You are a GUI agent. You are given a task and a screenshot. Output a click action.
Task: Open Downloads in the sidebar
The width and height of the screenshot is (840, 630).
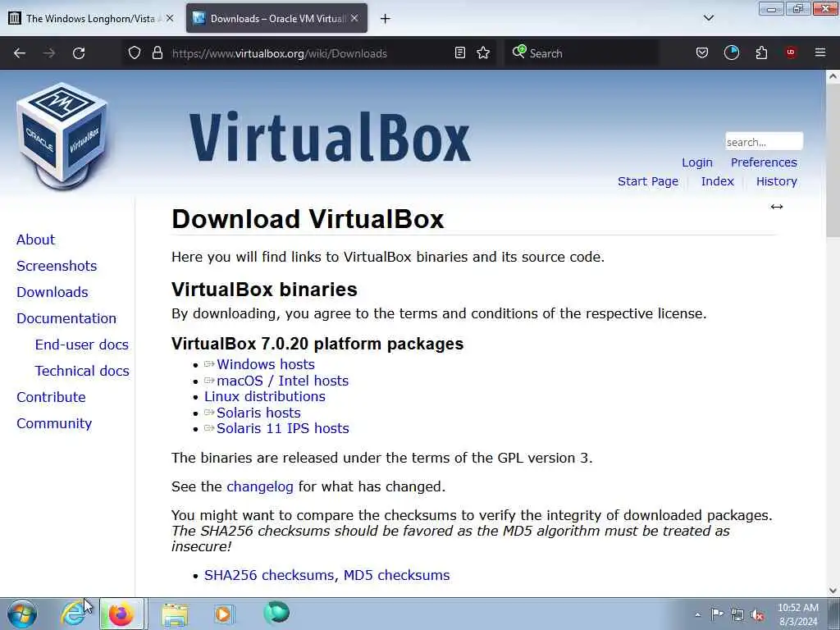click(52, 292)
